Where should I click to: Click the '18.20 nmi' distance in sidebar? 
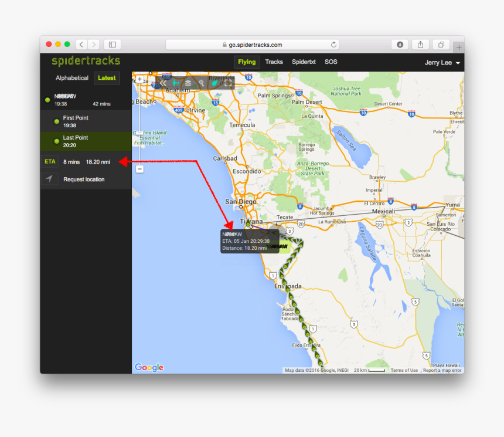click(98, 162)
